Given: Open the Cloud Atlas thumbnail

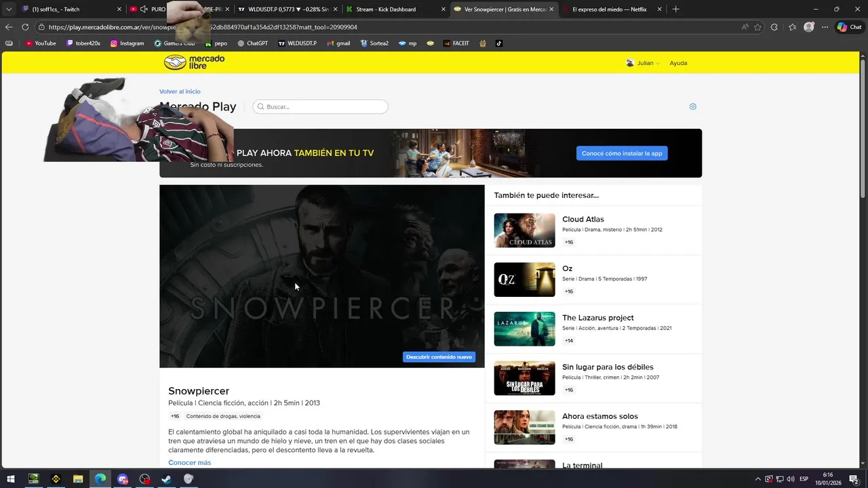Looking at the screenshot, I should coord(524,230).
